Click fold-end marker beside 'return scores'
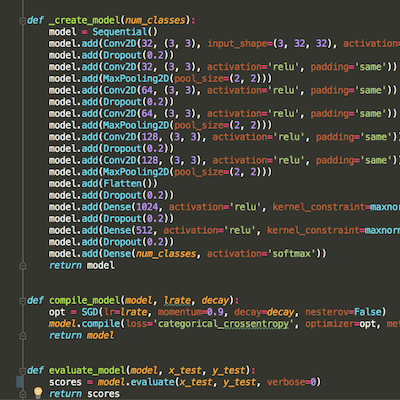This screenshot has height=400, width=400. (23, 394)
